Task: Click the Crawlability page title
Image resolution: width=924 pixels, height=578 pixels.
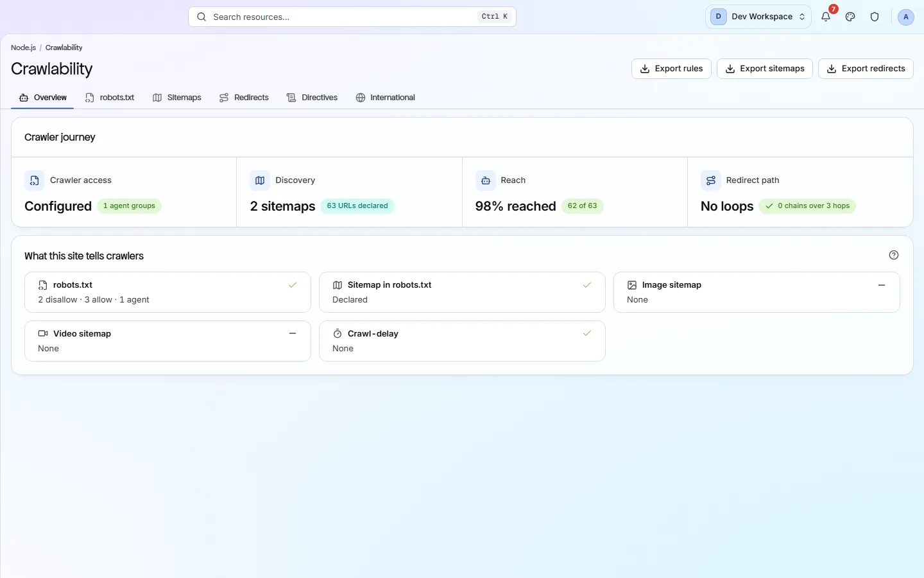Action: tap(52, 69)
